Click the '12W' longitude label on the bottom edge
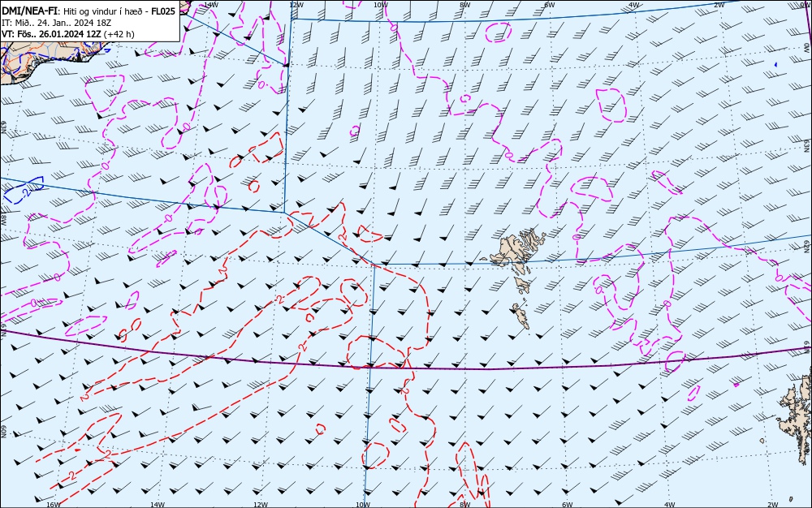This screenshot has width=812, height=508. [x=261, y=505]
